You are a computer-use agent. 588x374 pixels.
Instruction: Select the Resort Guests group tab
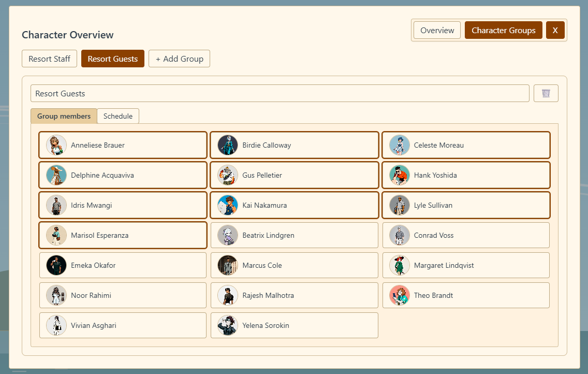(113, 59)
